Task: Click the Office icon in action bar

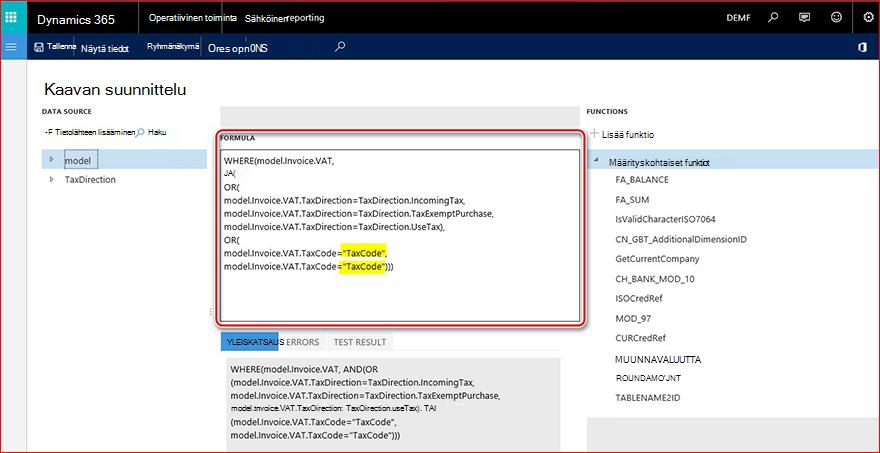Action: 863,48
